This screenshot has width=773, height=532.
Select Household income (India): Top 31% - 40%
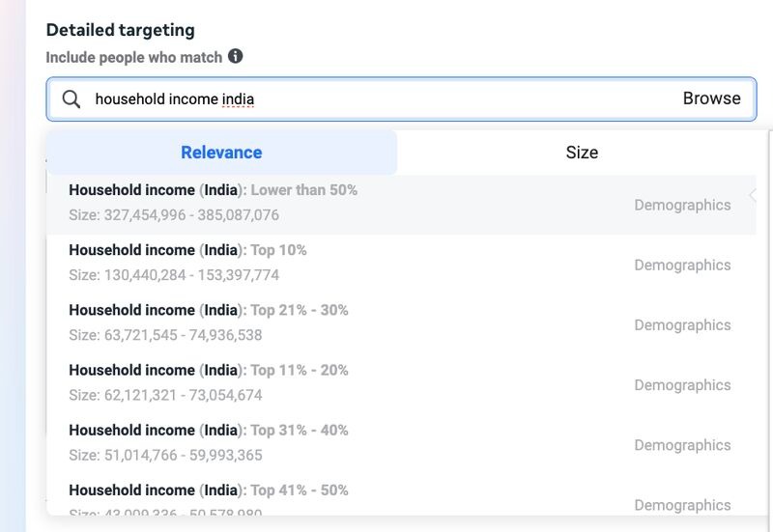(x=209, y=430)
